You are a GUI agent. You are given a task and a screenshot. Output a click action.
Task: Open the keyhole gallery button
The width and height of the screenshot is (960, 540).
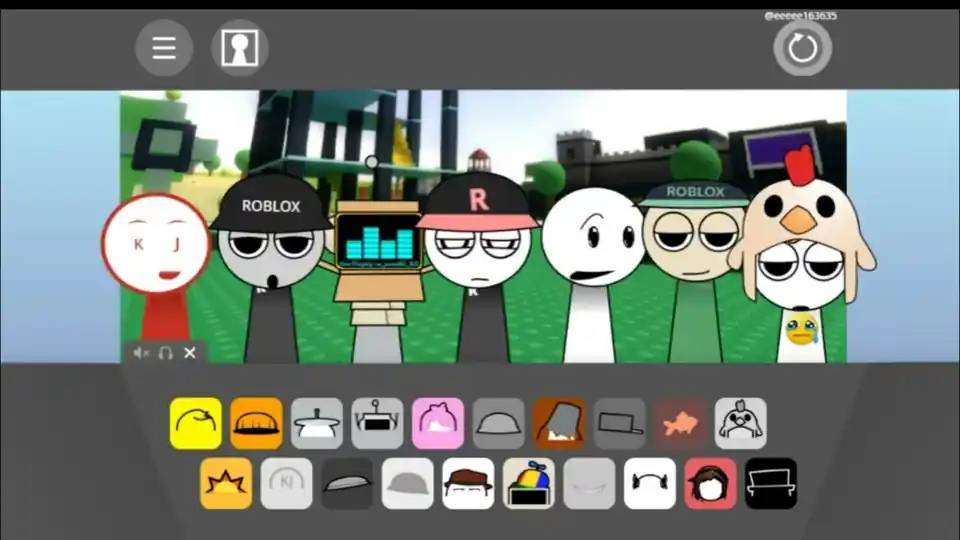[x=239, y=48]
